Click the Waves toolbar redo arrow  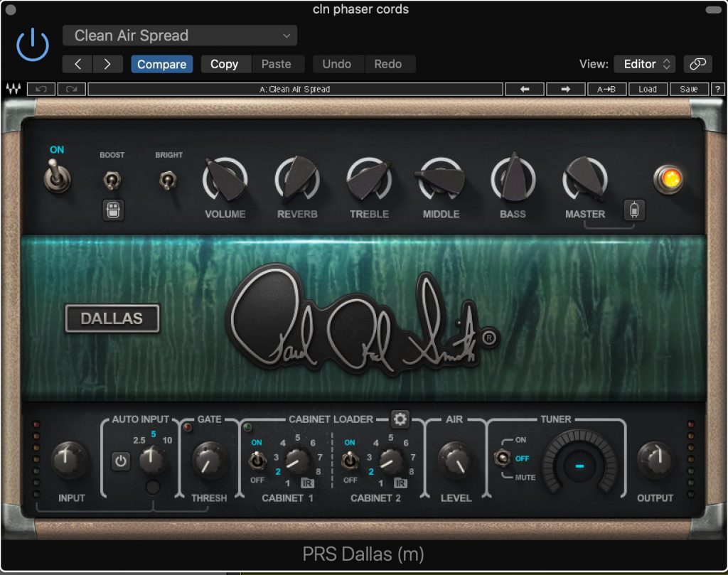tap(71, 89)
